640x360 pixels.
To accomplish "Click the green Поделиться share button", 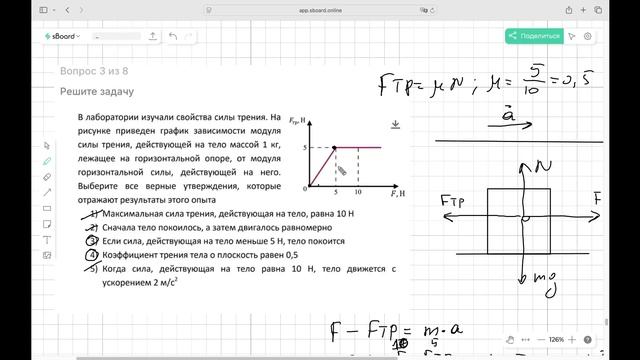I will click(534, 36).
